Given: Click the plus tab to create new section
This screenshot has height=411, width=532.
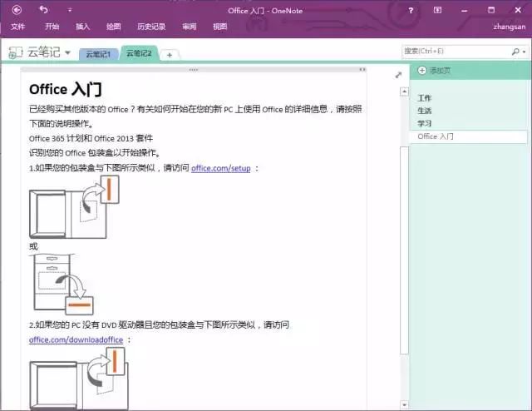Looking at the screenshot, I should point(170,55).
